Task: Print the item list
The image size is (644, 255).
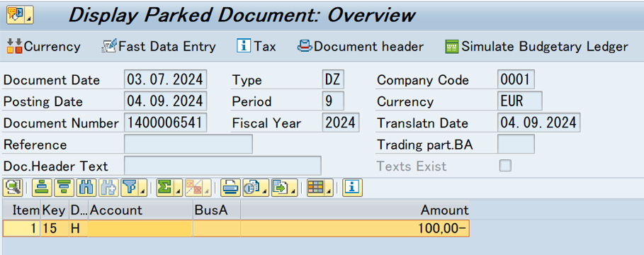Action: (230, 188)
